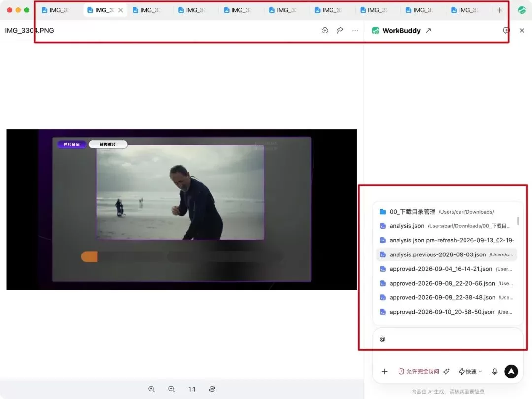The image size is (532, 399).
Task: Choose analysis.json from the file list
Action: point(446,226)
